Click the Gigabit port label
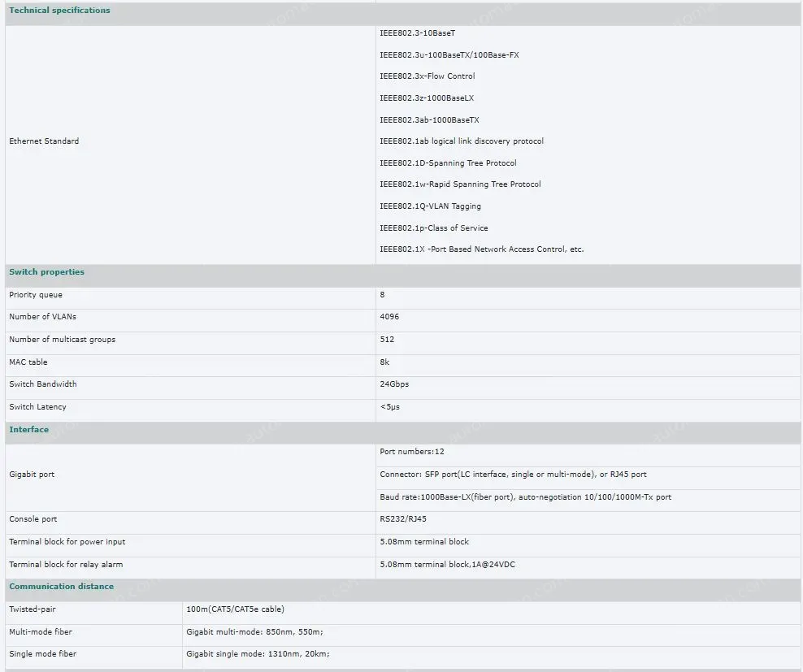Screen dimensions: 803x672 click(32, 475)
